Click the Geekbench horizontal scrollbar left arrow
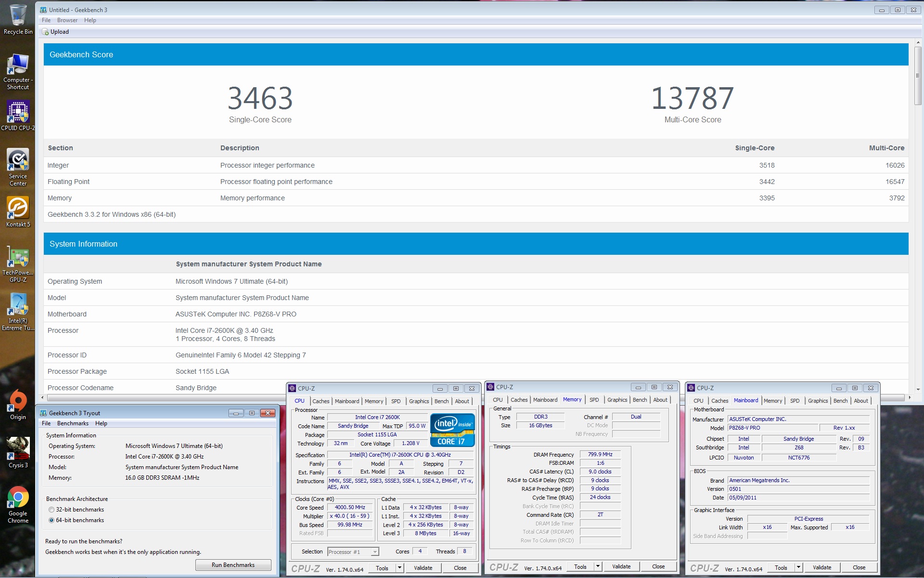This screenshot has height=578, width=924. tap(43, 397)
